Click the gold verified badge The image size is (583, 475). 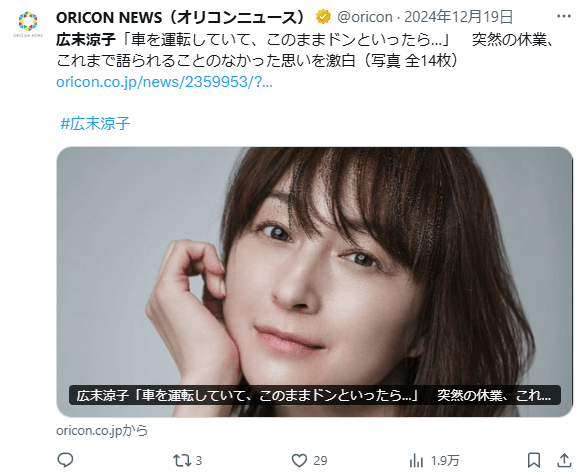click(x=323, y=17)
